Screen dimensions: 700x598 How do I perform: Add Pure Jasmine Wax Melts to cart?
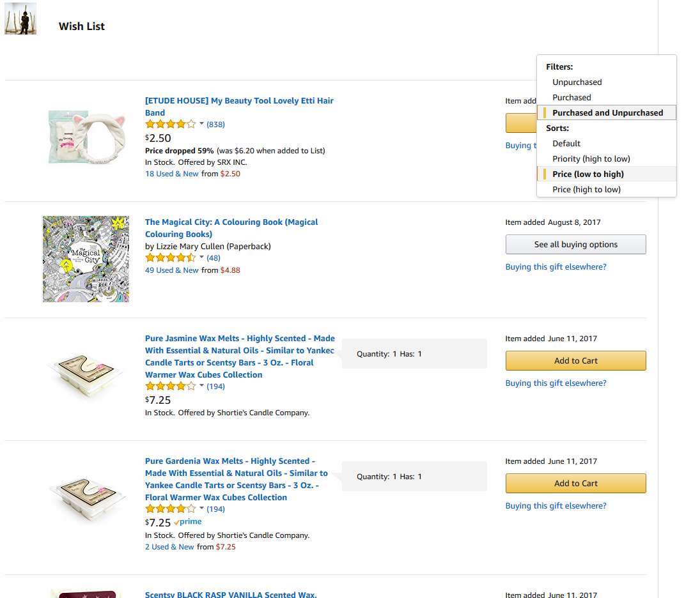[x=575, y=360]
